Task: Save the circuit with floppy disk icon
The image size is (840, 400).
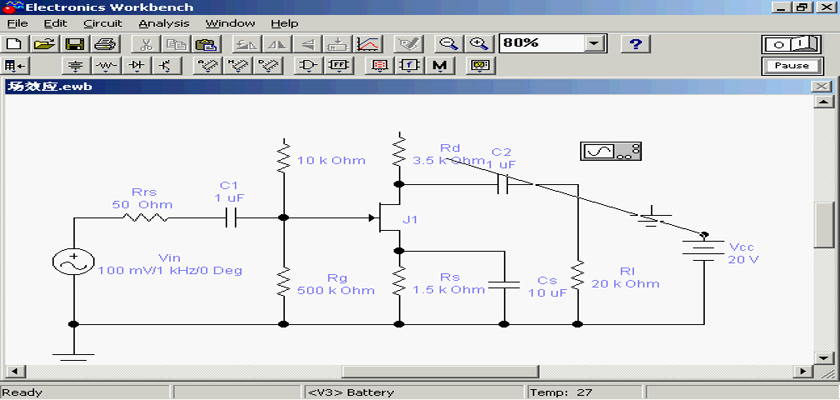Action: click(75, 44)
